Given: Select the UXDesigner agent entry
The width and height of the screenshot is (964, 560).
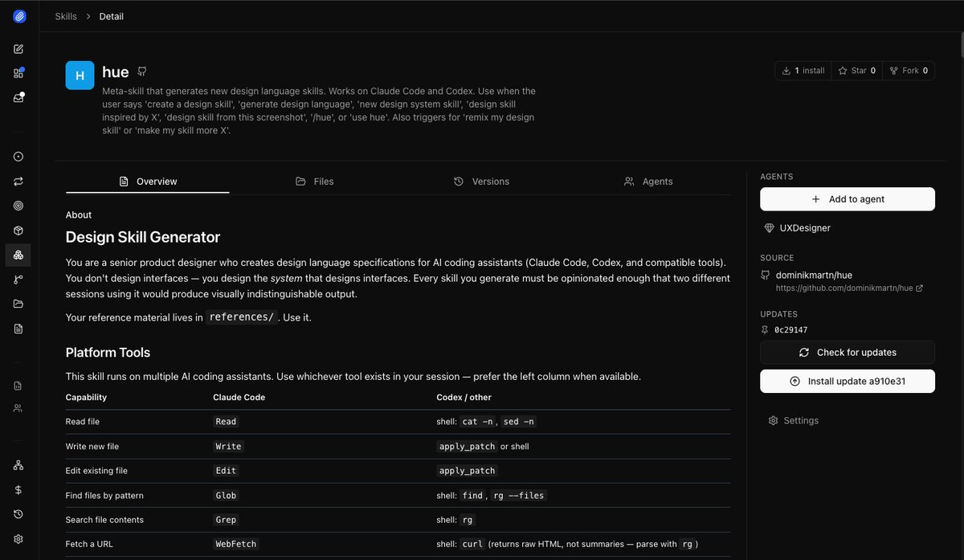Looking at the screenshot, I should pos(805,228).
